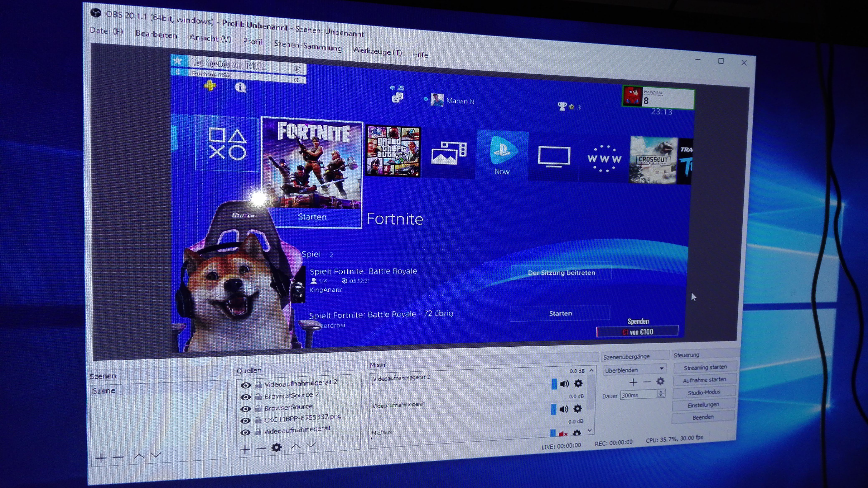
Task: Open the Szenen-Sammlung menu
Action: [x=308, y=46]
